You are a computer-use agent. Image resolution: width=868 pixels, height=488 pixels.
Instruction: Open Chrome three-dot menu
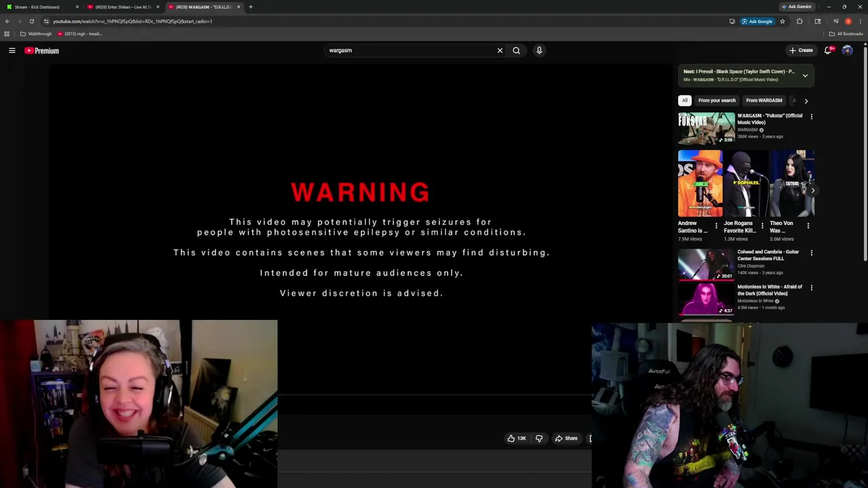point(861,21)
